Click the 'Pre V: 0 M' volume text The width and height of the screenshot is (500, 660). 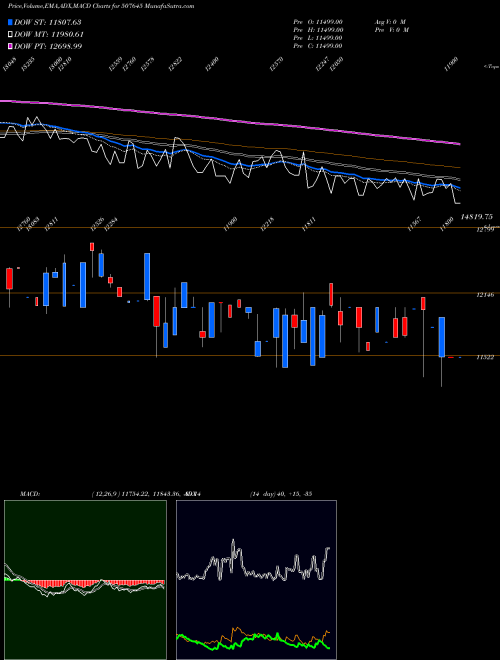tap(392, 30)
